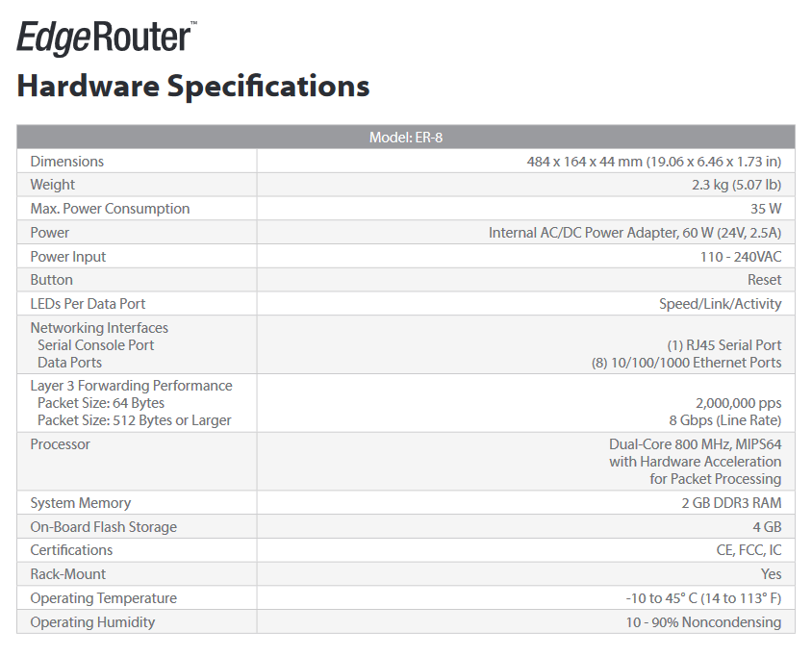The image size is (812, 657).
Task: Click the Model: ER-8 table header
Action: pyautogui.click(x=406, y=138)
